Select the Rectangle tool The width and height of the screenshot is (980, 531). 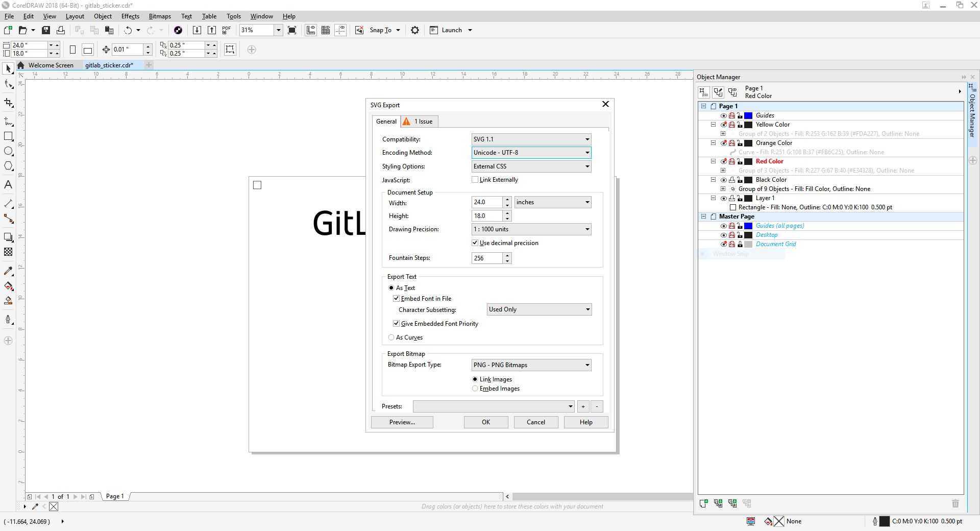[x=8, y=136]
